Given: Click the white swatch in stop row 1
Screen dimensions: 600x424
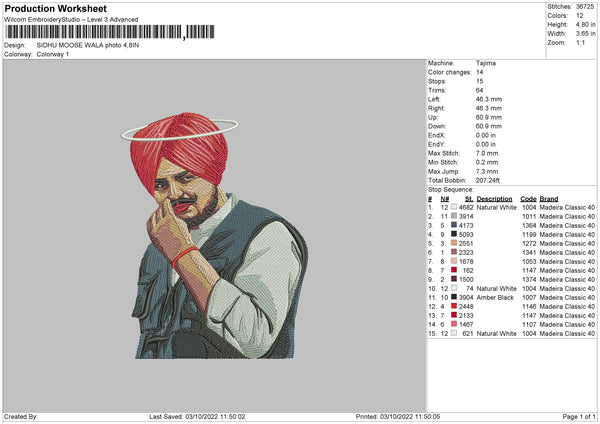Looking at the screenshot, I should click(x=454, y=207).
